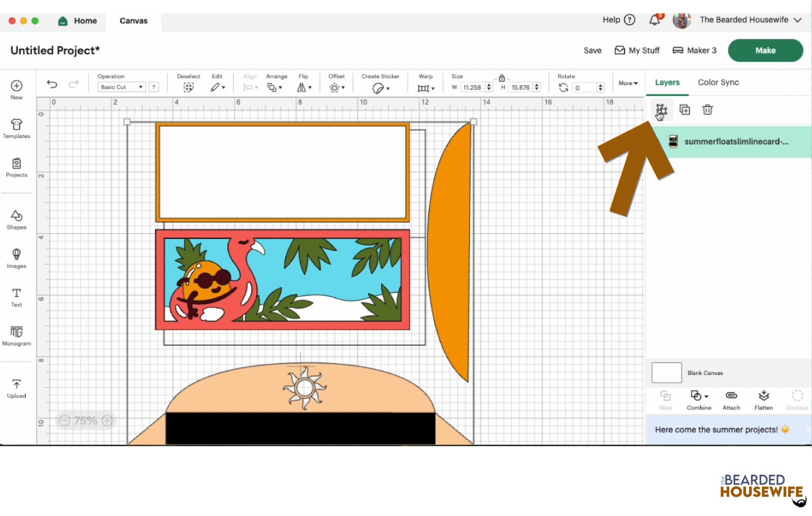Toggle the size aspect ratio lock
812x516 pixels.
[501, 78]
